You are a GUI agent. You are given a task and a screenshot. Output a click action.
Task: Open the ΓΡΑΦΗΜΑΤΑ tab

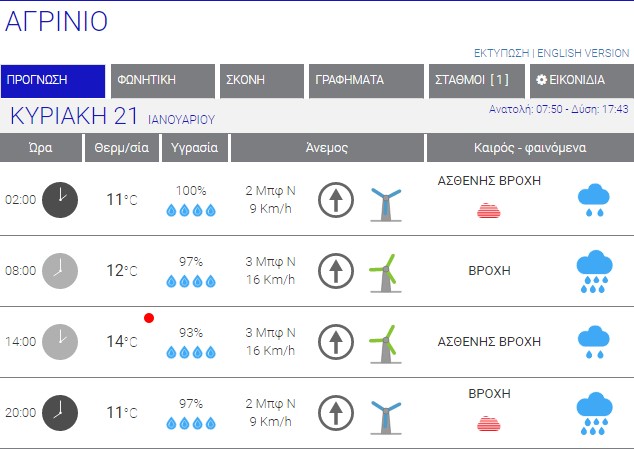pyautogui.click(x=364, y=80)
